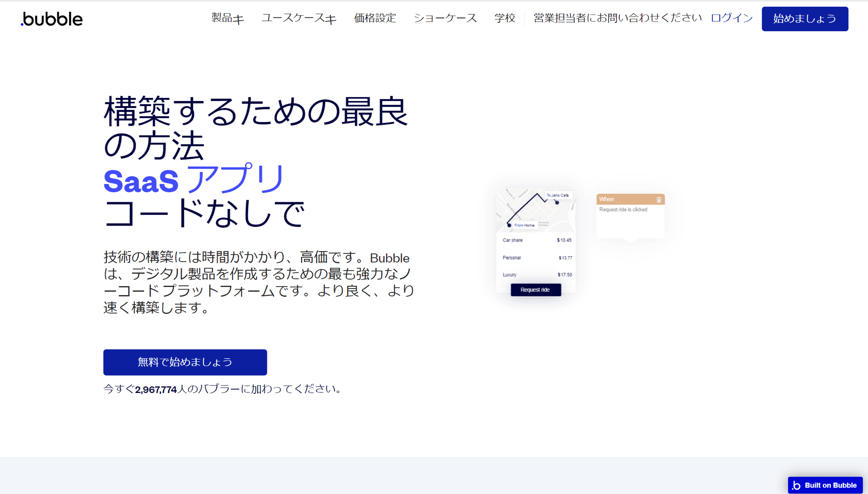Click 営業担当者にお問い合わせください link
The image size is (868, 494).
[x=617, y=18]
